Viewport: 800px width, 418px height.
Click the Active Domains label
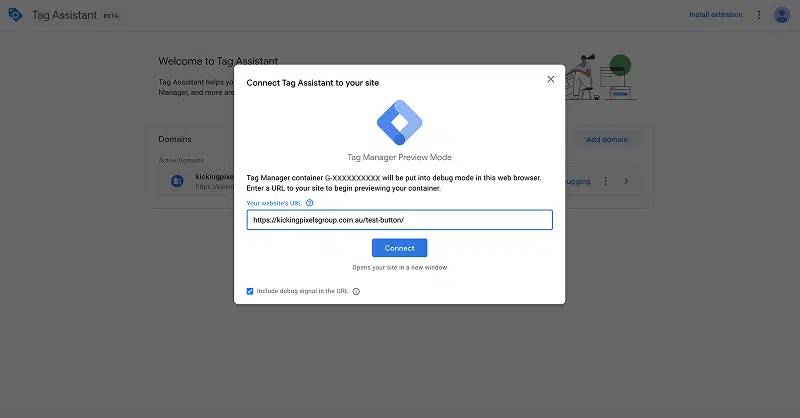tap(181, 160)
